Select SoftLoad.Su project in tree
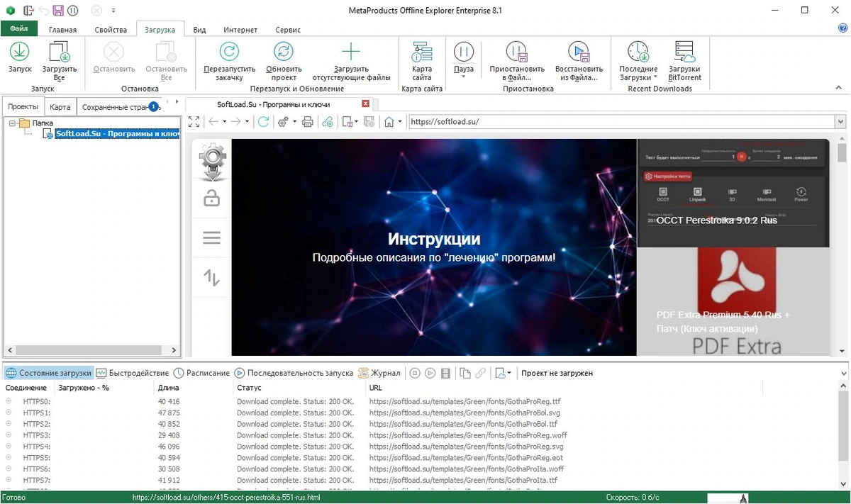Viewport: 851px width, 504px height. [117, 134]
